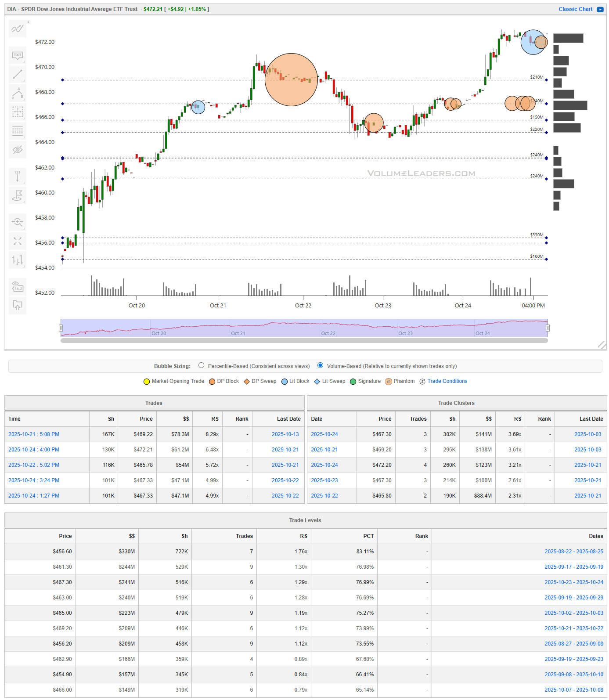Open 2025-10-22 cluster date link

pyautogui.click(x=324, y=496)
